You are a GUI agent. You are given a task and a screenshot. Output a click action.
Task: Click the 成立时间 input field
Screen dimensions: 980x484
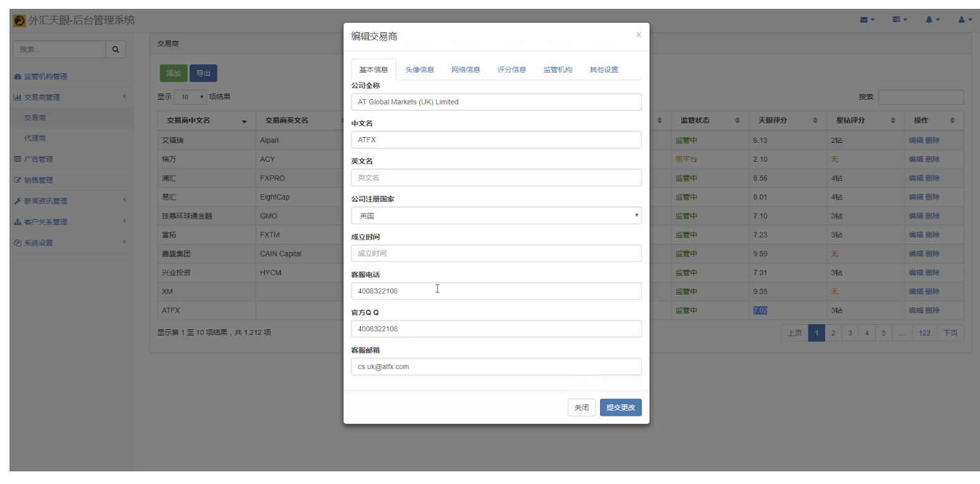(x=496, y=253)
